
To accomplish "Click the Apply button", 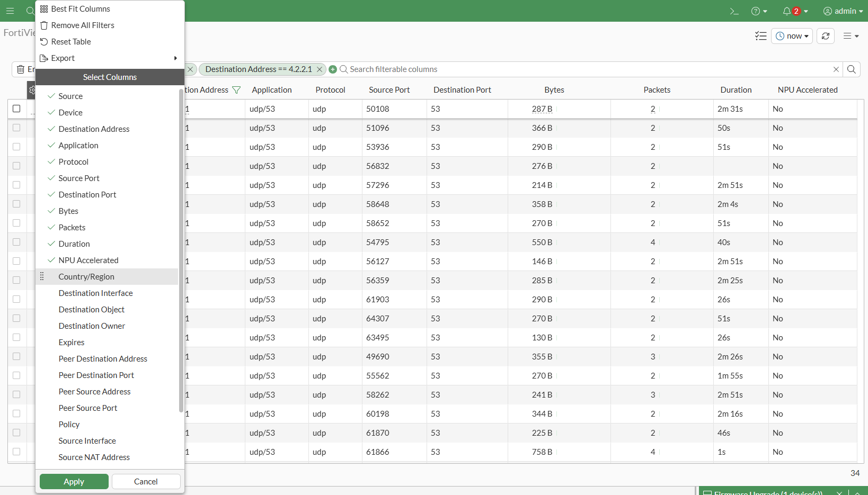I will click(74, 482).
